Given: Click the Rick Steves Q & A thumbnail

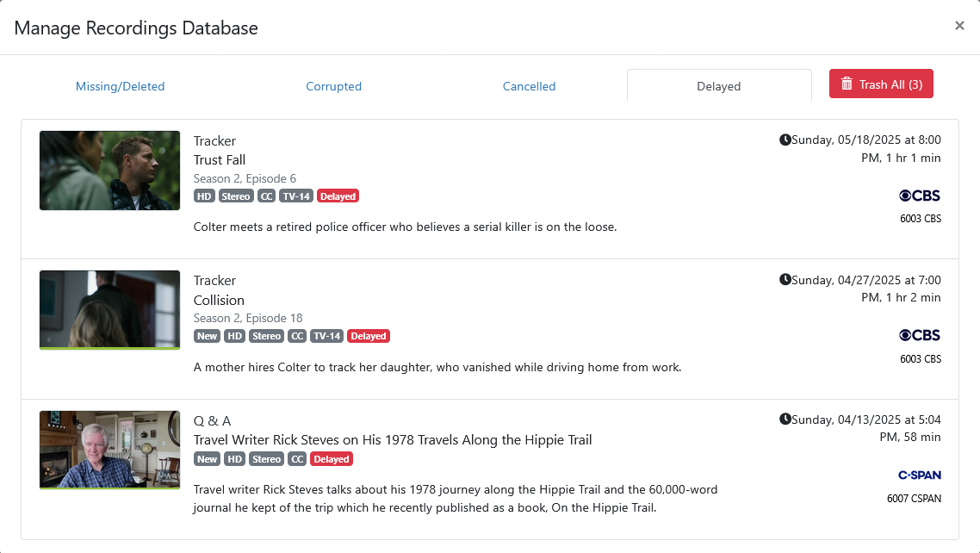Looking at the screenshot, I should coord(109,450).
